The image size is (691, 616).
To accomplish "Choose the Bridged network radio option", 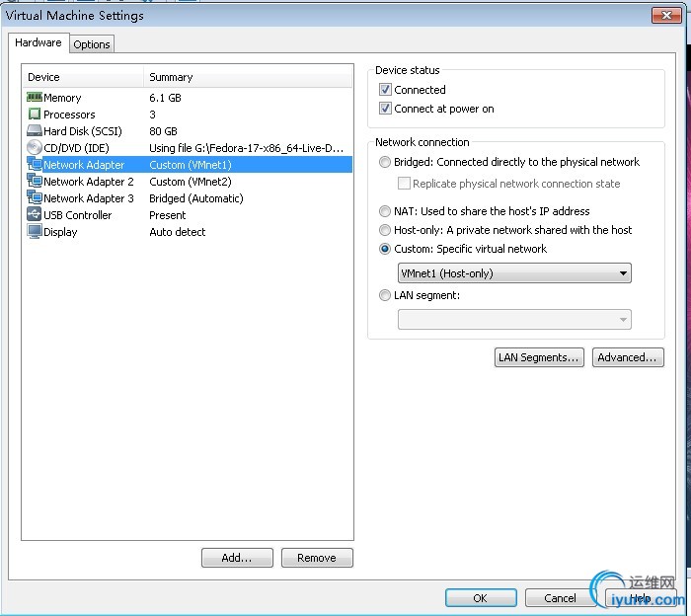I will 385,162.
